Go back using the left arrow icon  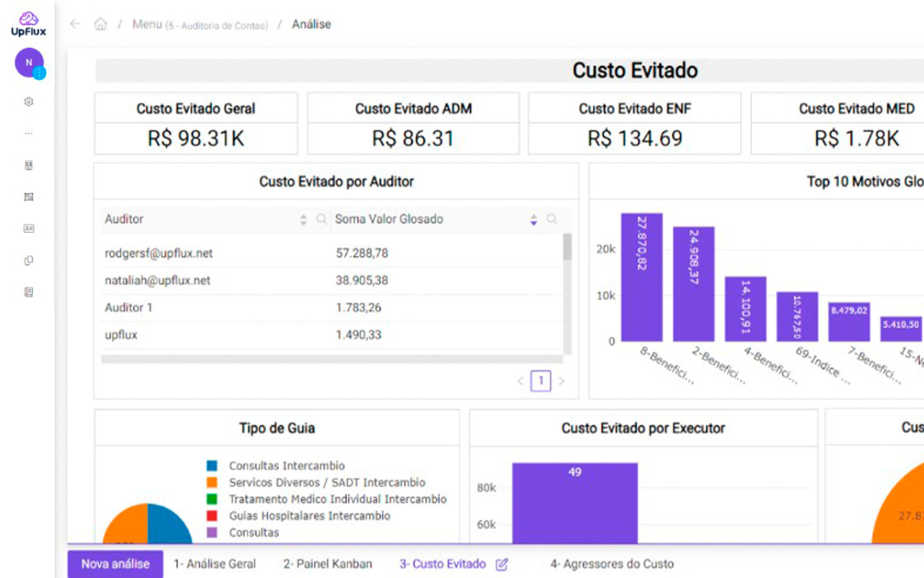click(75, 24)
